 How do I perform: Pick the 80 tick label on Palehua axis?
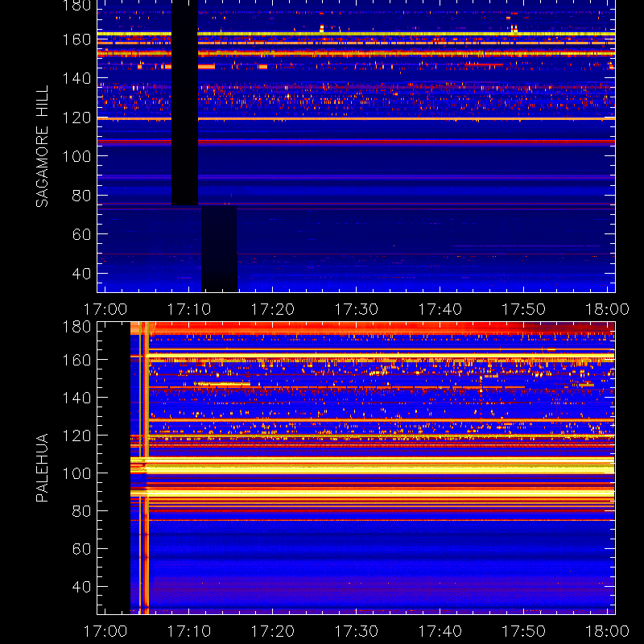click(81, 511)
